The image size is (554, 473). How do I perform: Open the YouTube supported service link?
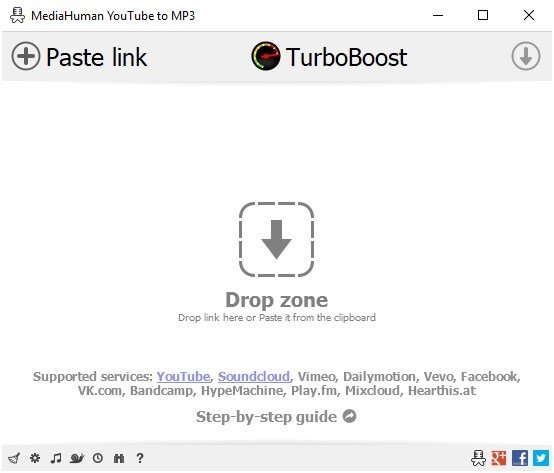pyautogui.click(x=183, y=377)
